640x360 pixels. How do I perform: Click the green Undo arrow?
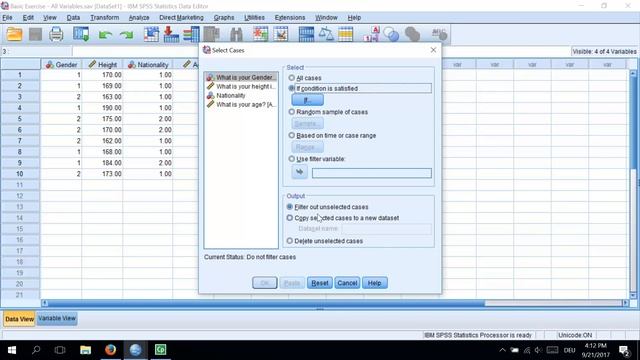(105, 35)
